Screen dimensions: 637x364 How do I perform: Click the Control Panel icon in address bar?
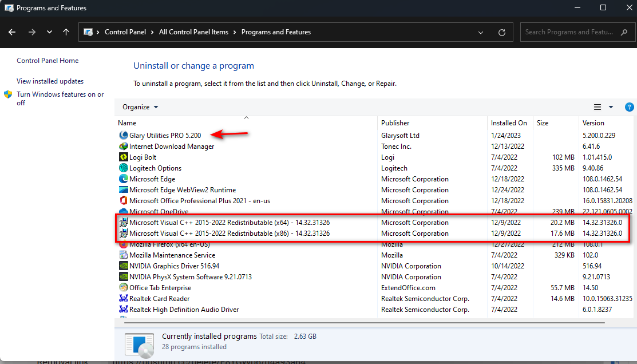88,32
